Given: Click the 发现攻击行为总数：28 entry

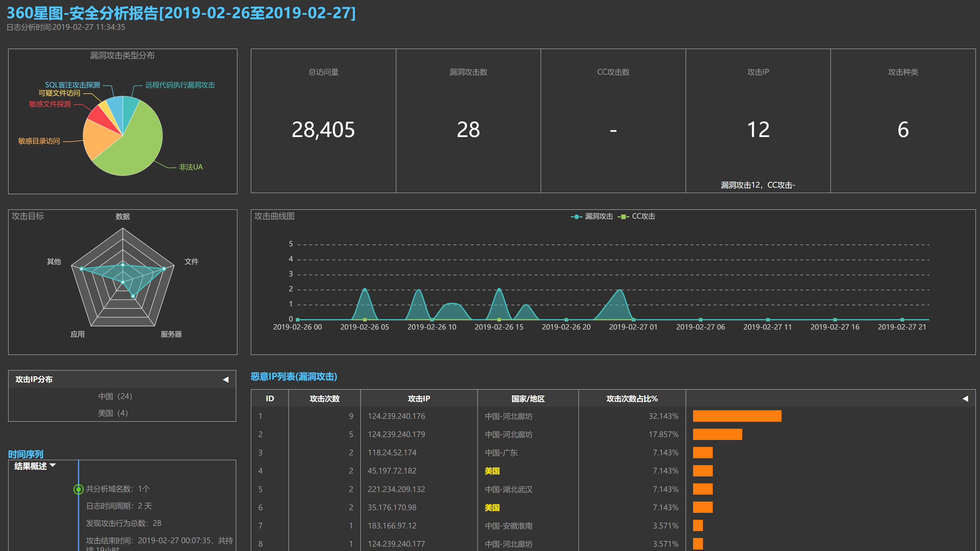Looking at the screenshot, I should (x=123, y=523).
